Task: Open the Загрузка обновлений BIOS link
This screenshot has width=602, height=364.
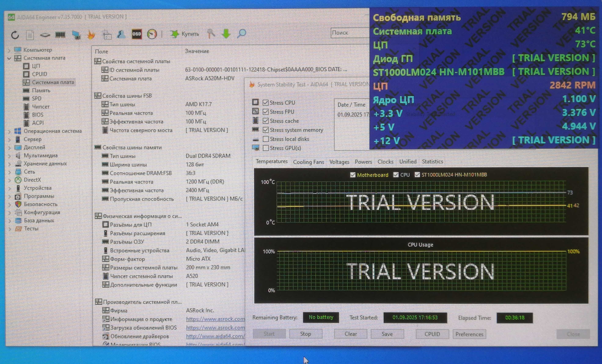Action: tap(215, 328)
